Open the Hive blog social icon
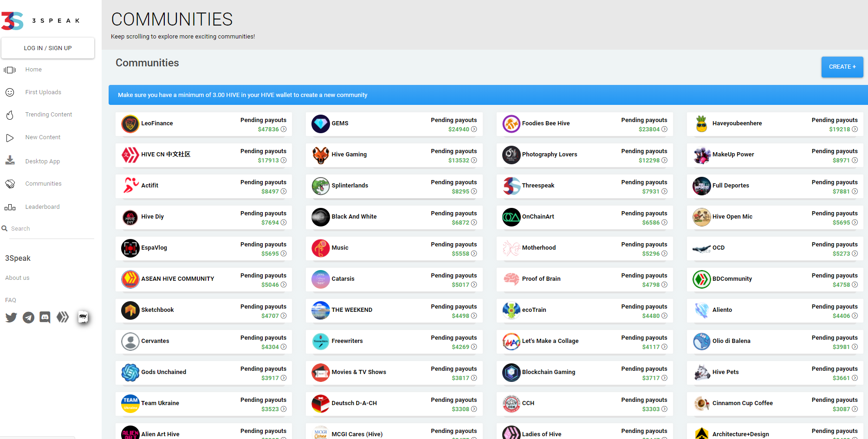The width and height of the screenshot is (868, 439). point(63,317)
